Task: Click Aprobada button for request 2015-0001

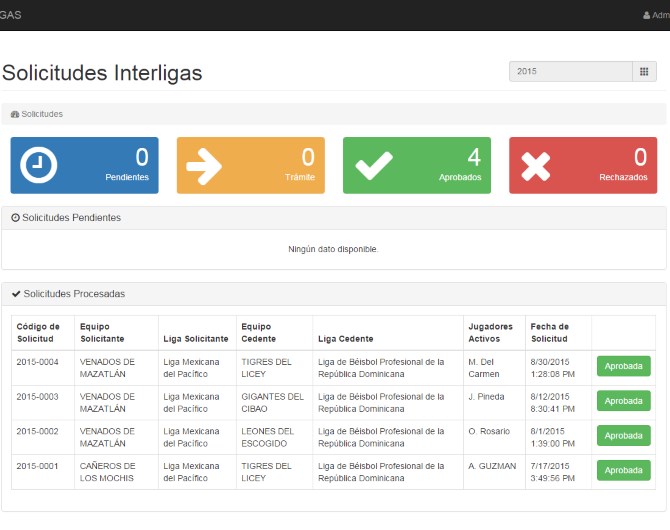Action: [623, 470]
